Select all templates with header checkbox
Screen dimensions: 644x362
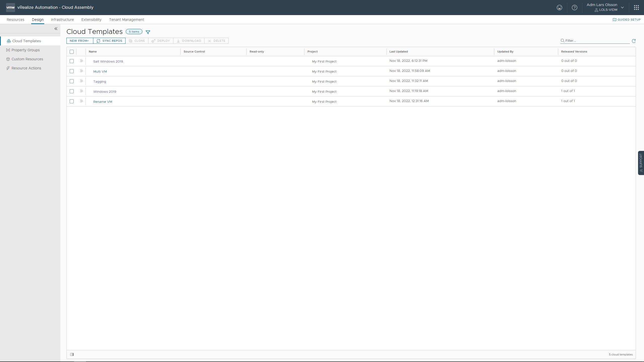tap(72, 52)
